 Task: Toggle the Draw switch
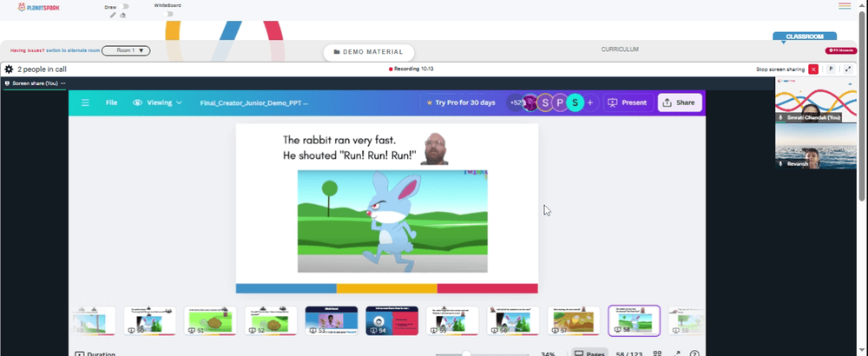click(124, 7)
